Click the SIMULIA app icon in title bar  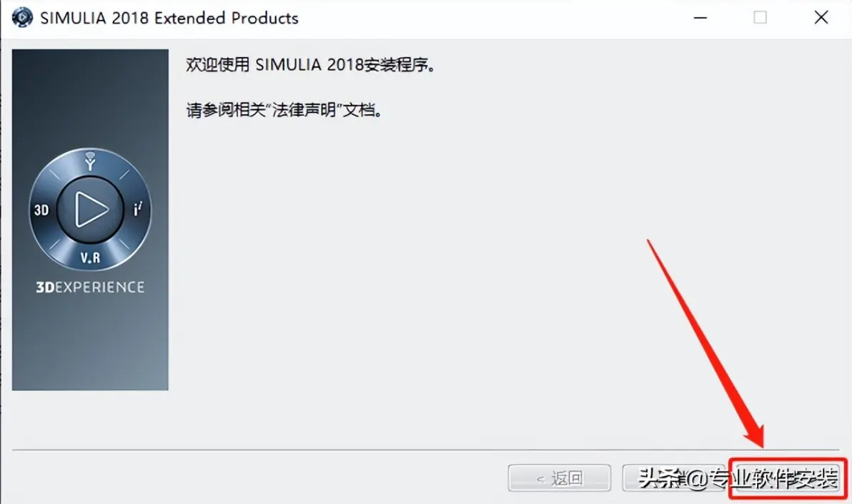click(x=22, y=17)
